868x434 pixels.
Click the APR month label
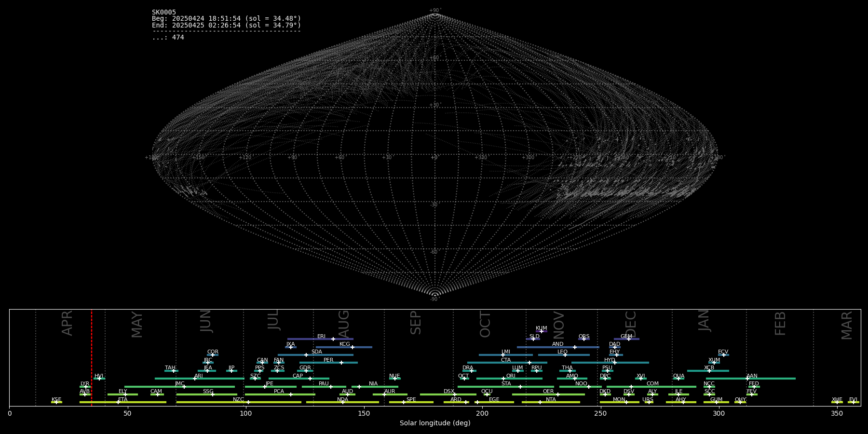pyautogui.click(x=67, y=323)
